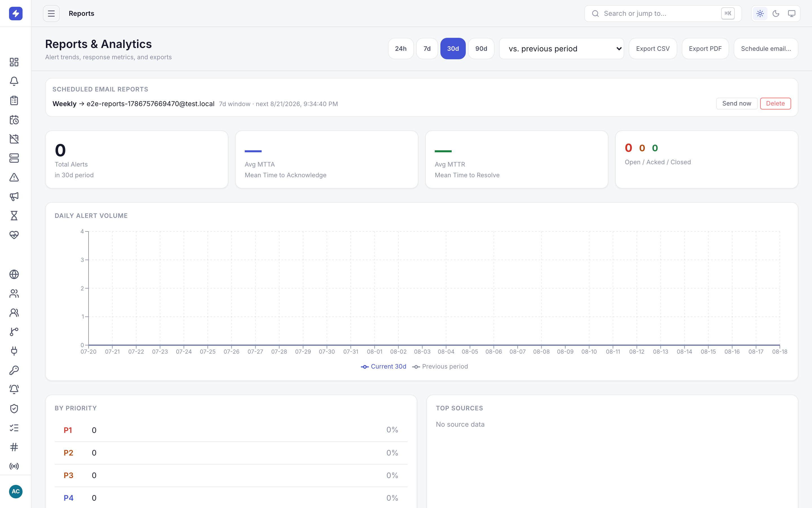This screenshot has height=508, width=812.
Task: Open the warning triangle icon in sidebar
Action: tap(14, 177)
